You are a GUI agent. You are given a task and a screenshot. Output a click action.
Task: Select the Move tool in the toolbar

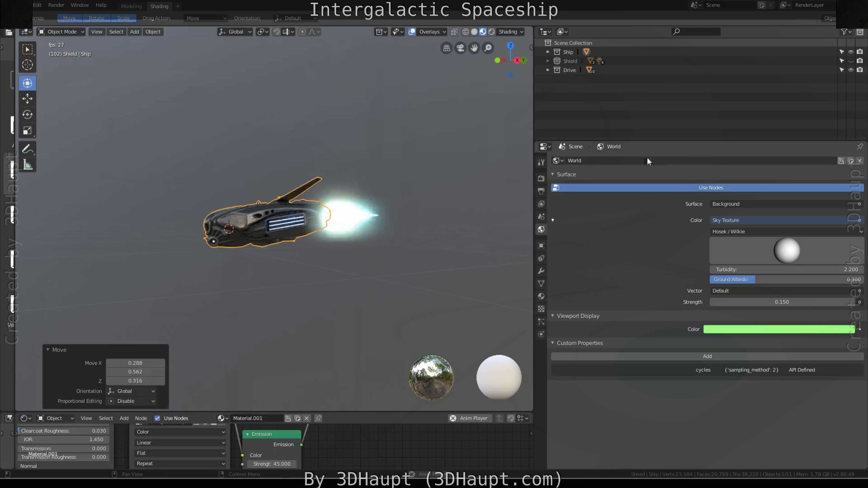click(27, 99)
